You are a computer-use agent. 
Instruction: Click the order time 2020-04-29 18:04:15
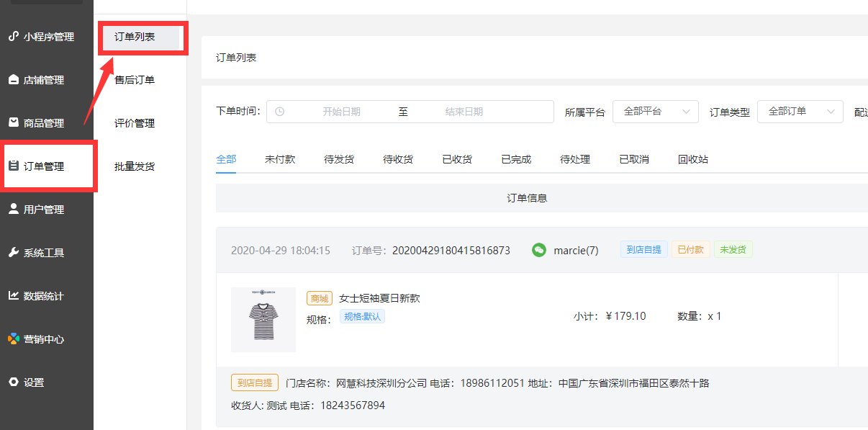[x=281, y=251]
